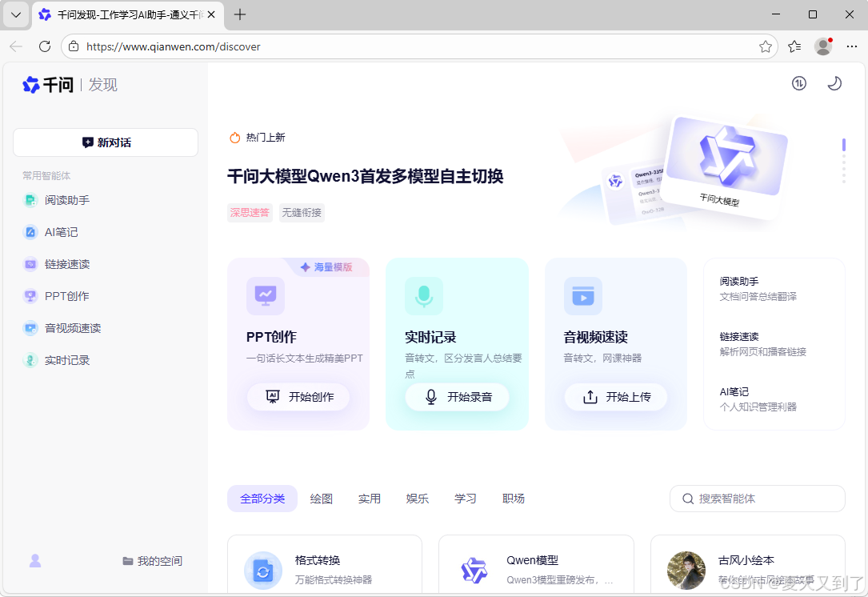Click the 搜索智能体 search field
868x597 pixels.
(x=758, y=499)
